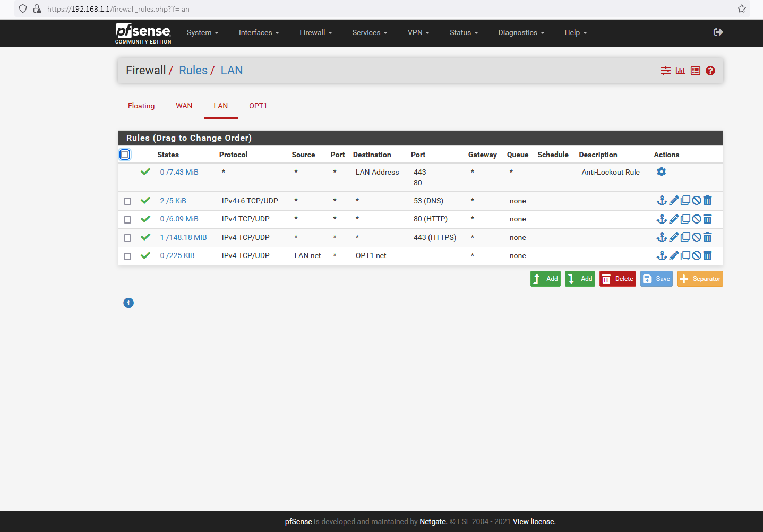Edit the 53 (DNS) rule with pencil icon
Screen dimensions: 763x532
[674, 200]
